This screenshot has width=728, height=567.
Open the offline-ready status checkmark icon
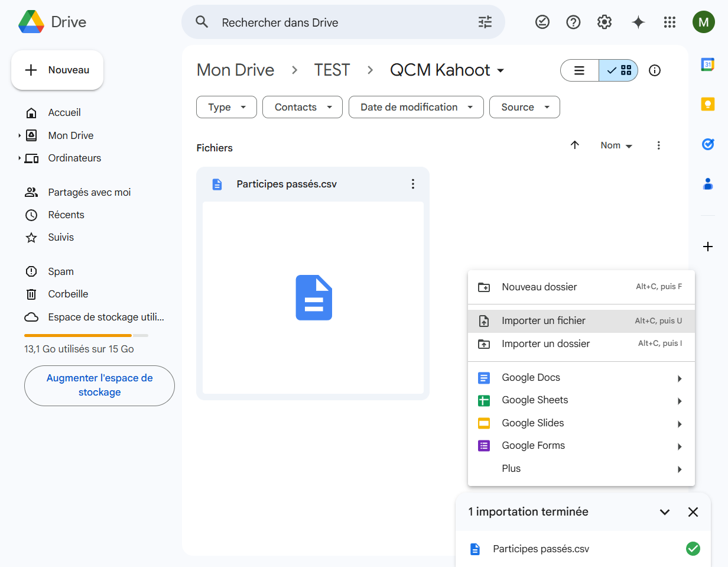542,22
